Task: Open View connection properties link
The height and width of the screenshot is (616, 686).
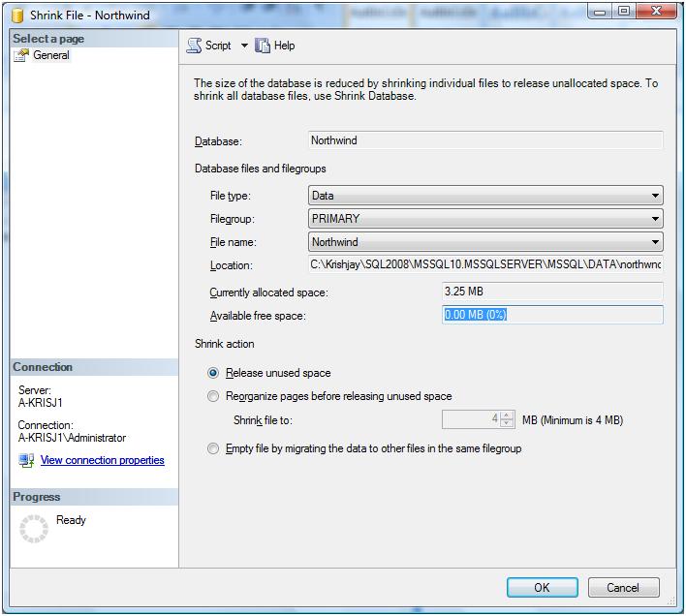Action: 103,460
